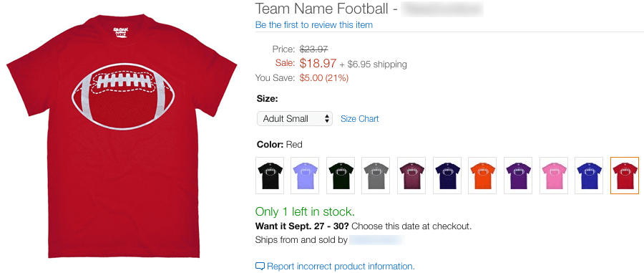Select the pink shirt swatch
This screenshot has width=644, height=273.
(x=554, y=176)
